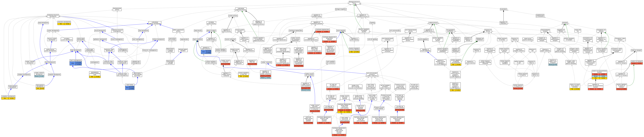
Task: Select the 'developmental process' node
Action: (x=117, y=9)
